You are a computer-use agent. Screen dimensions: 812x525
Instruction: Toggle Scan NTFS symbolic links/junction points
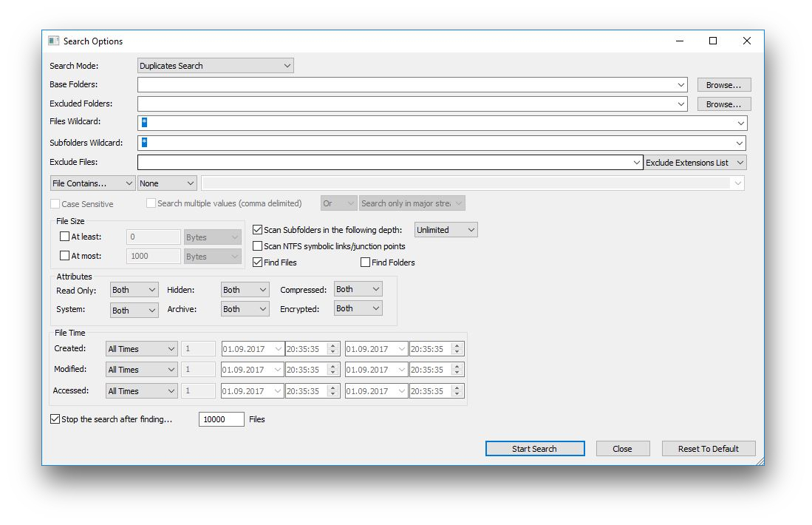(x=257, y=245)
